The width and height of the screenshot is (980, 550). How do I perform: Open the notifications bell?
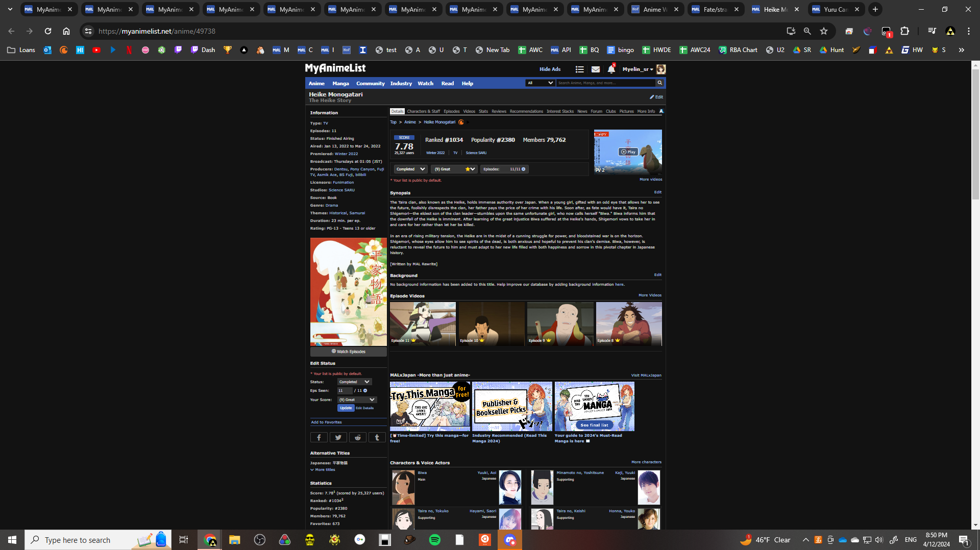pyautogui.click(x=611, y=69)
